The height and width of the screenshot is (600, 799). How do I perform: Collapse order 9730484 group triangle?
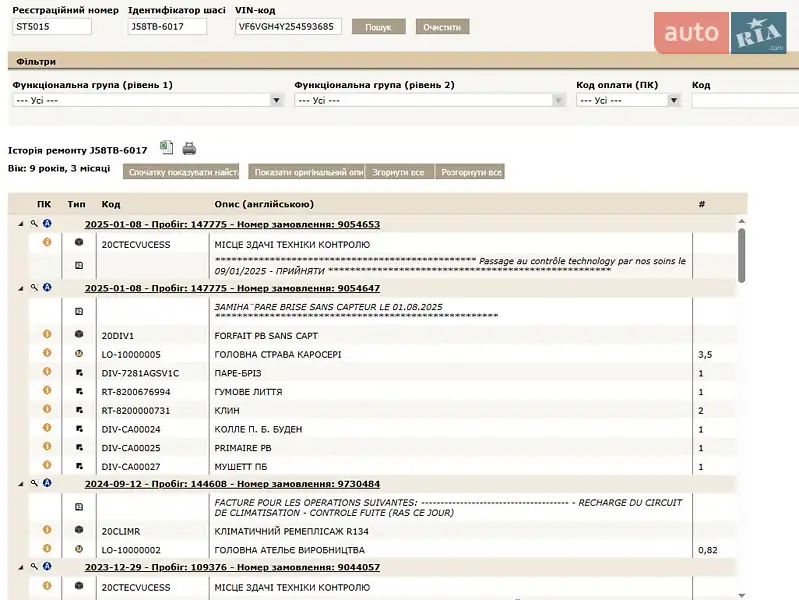(x=21, y=483)
